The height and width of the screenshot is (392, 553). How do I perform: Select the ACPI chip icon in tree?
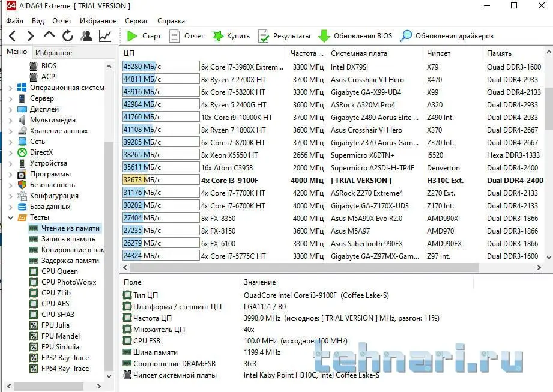coord(34,77)
